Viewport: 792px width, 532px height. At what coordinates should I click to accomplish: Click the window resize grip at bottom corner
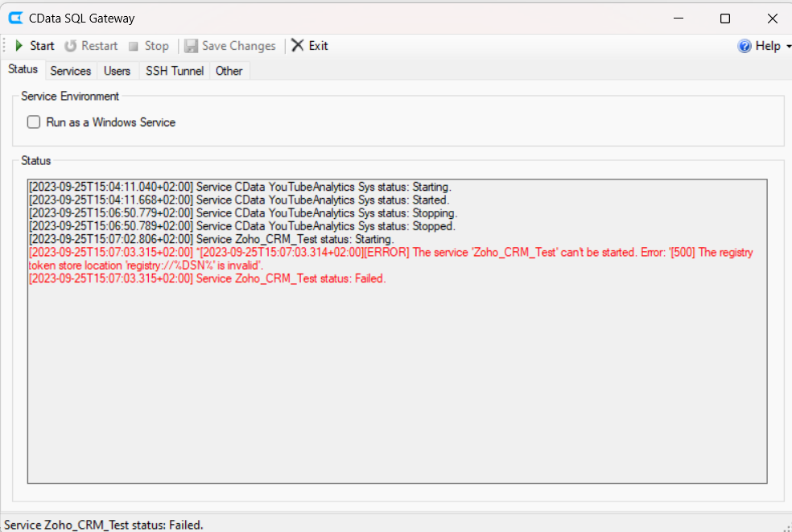tap(786, 526)
